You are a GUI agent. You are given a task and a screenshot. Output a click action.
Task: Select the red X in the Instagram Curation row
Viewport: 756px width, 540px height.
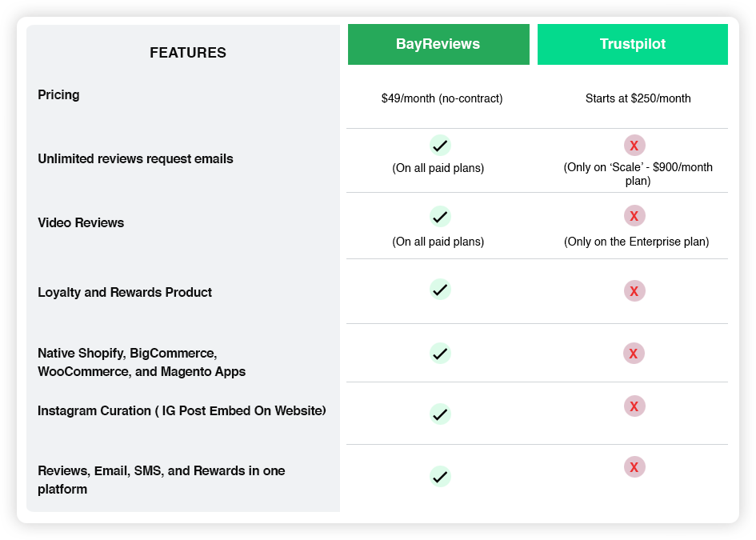coord(634,406)
